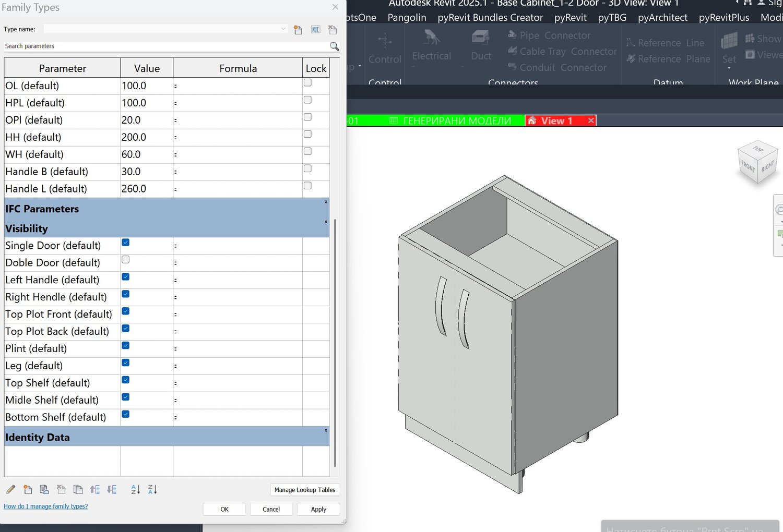Switch to the Pangolin ribbon tab
This screenshot has height=532, width=783.
tap(407, 18)
